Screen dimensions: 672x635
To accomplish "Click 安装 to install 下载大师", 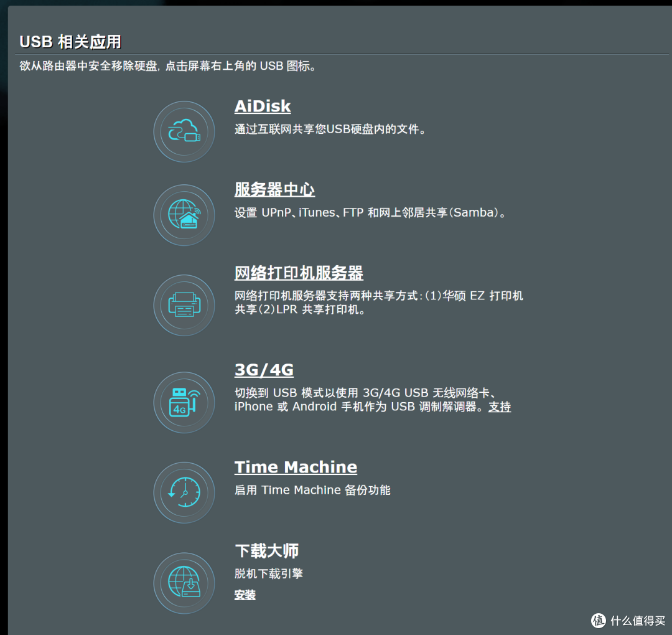I will [x=245, y=595].
